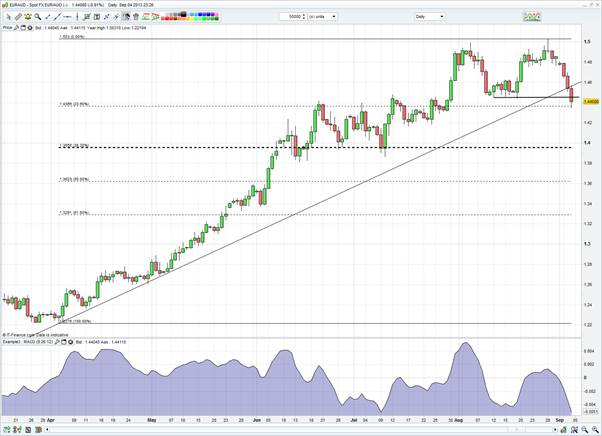Click the 50000 units quantity field
Viewport: 602px width, 436px height.
pyautogui.click(x=296, y=17)
